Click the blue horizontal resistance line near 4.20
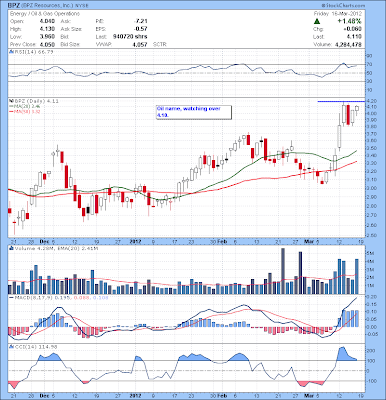The image size is (386, 400). [341, 101]
